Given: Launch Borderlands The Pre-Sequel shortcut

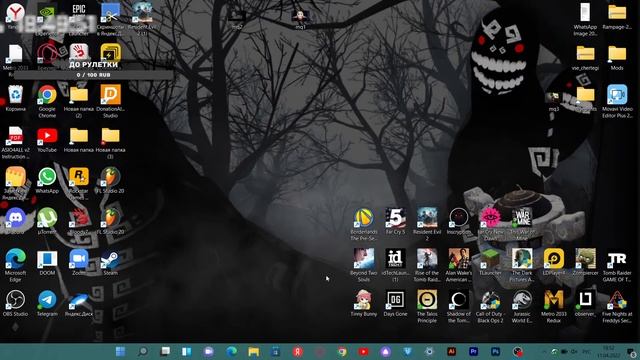Looking at the screenshot, I should (x=364, y=218).
